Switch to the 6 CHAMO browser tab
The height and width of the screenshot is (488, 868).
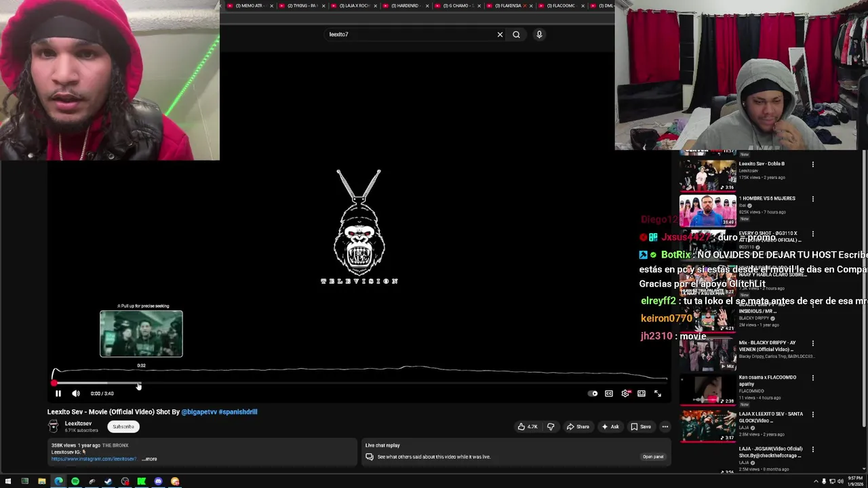457,5
